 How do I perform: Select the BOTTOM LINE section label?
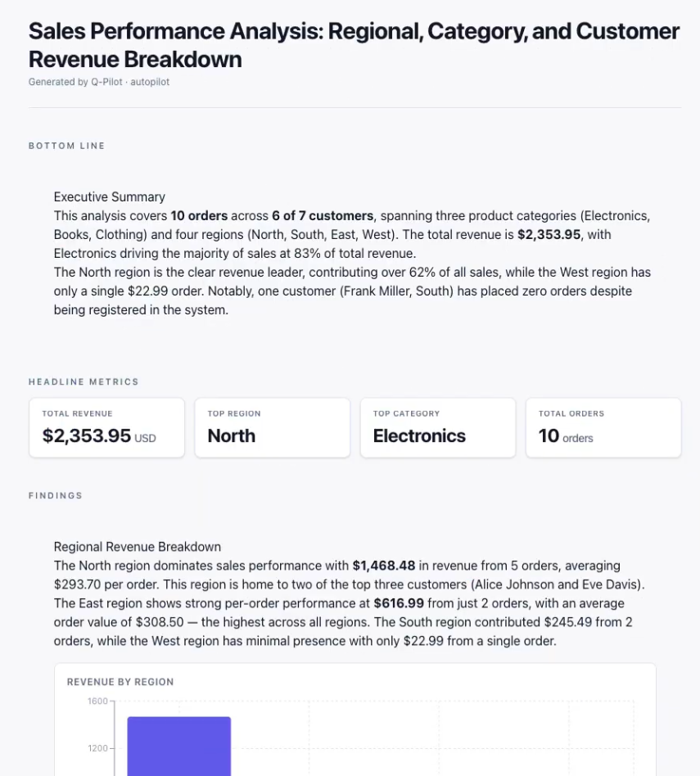(67, 146)
